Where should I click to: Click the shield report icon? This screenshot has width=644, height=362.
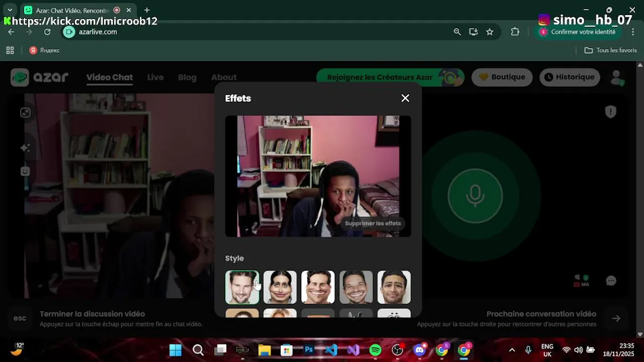tap(610, 112)
